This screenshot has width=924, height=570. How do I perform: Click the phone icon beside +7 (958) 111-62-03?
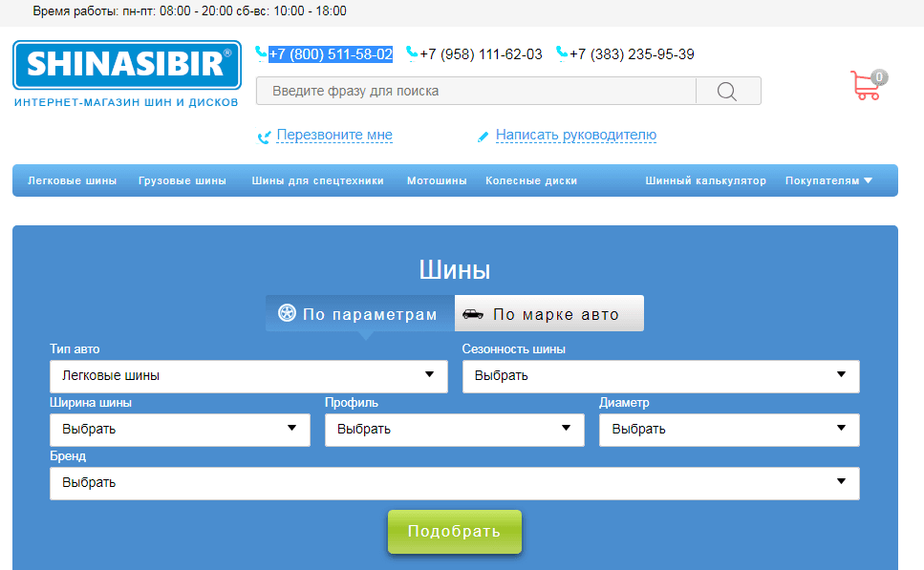pyautogui.click(x=411, y=53)
